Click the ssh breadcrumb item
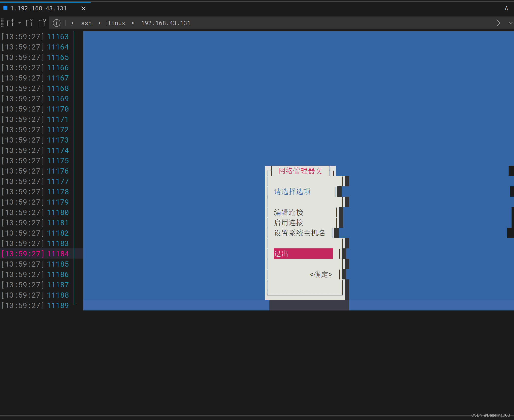Viewport: 514px width, 420px height. click(86, 23)
